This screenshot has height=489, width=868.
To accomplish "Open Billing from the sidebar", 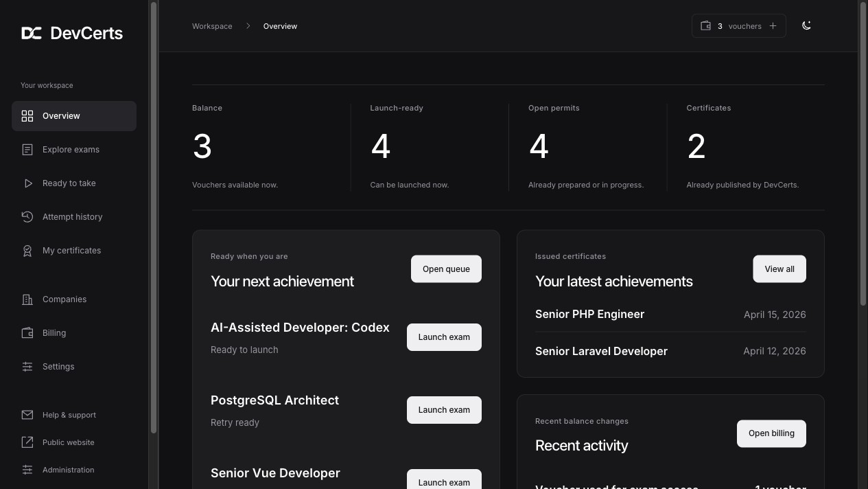I will click(x=74, y=333).
